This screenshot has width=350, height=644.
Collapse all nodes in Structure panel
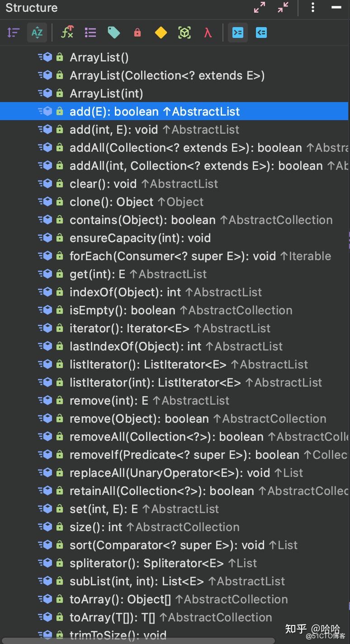(x=283, y=8)
